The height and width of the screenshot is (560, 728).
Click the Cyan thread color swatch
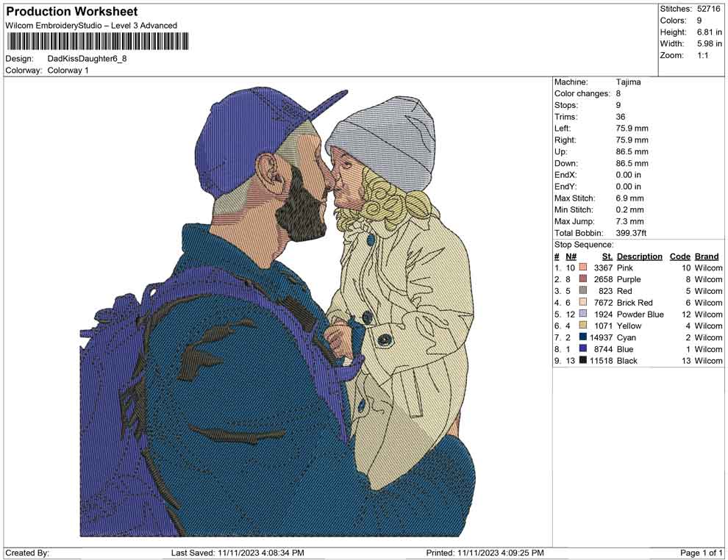583,337
